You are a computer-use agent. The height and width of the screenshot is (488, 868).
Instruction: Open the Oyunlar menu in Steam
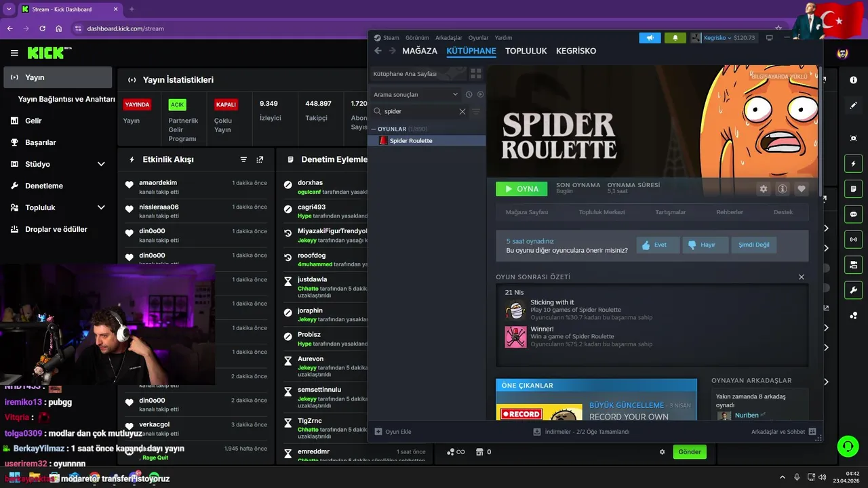(x=478, y=38)
